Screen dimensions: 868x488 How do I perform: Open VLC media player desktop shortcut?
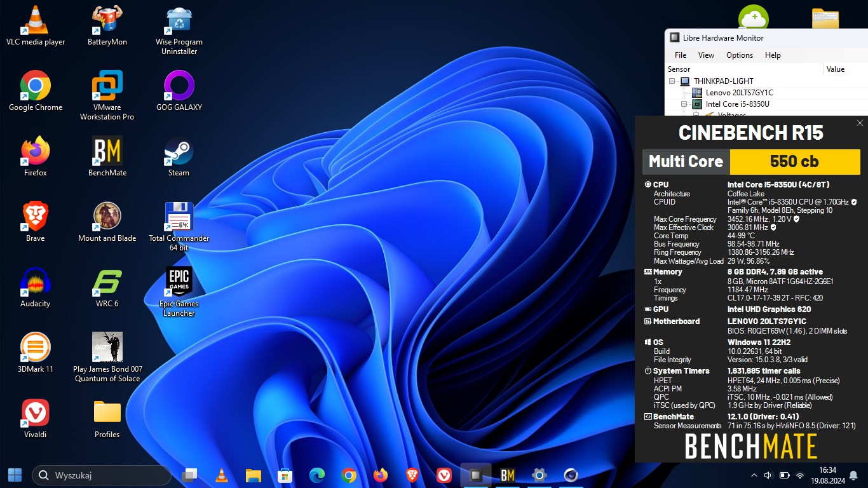(36, 25)
